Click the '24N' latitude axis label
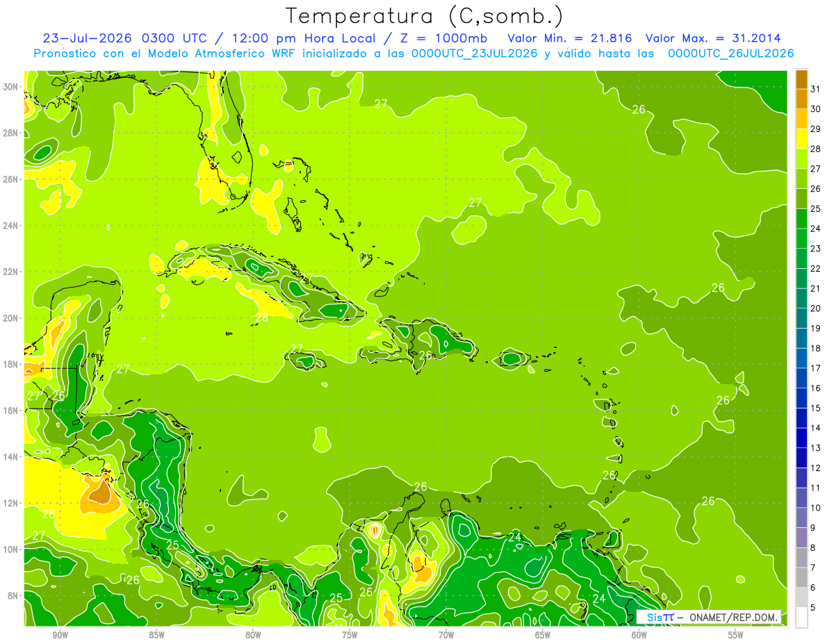 (11, 226)
